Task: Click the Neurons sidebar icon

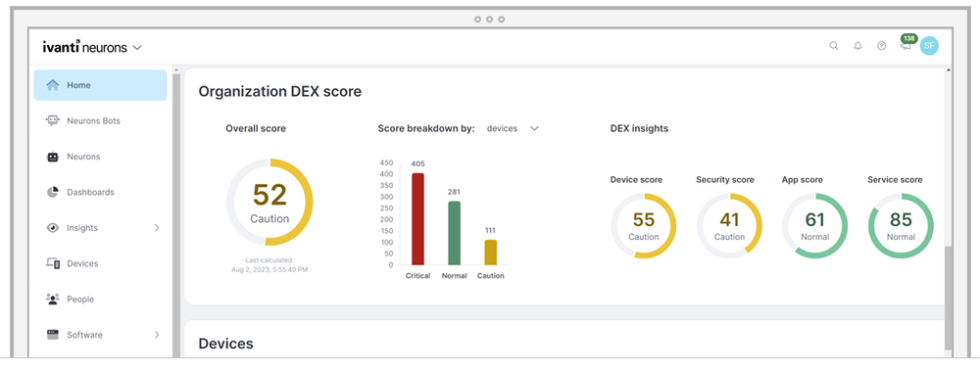Action: pyautogui.click(x=53, y=157)
